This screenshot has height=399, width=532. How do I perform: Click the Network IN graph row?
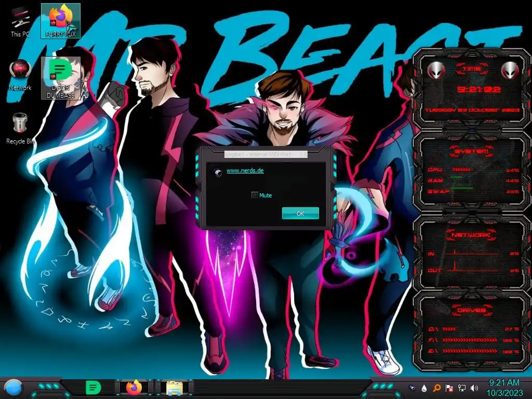[473, 253]
